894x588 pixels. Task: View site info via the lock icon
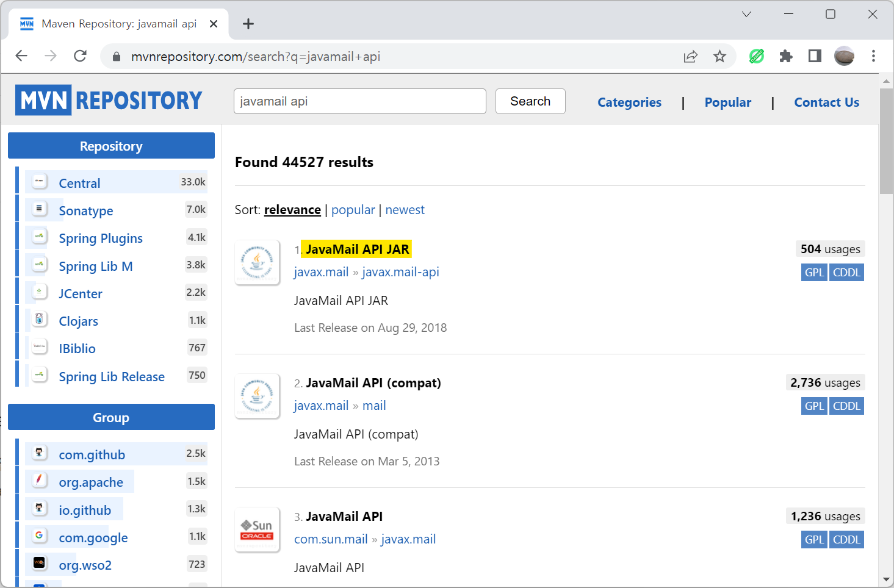[116, 57]
